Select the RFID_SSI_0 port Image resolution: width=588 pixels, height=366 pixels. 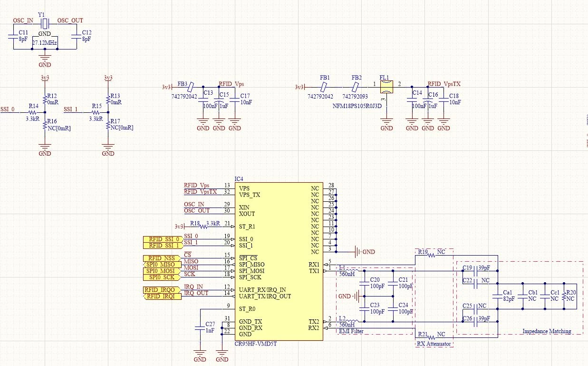162,239
